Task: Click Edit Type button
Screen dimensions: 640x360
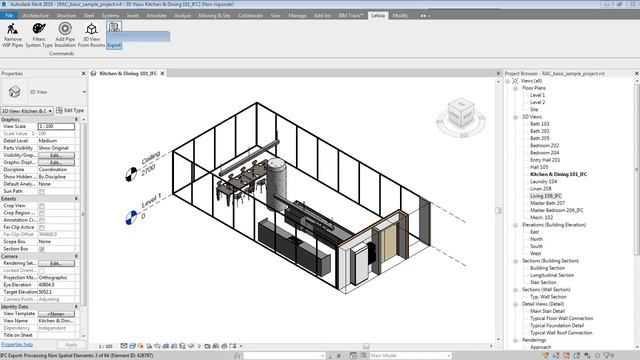Action: pyautogui.click(x=70, y=111)
